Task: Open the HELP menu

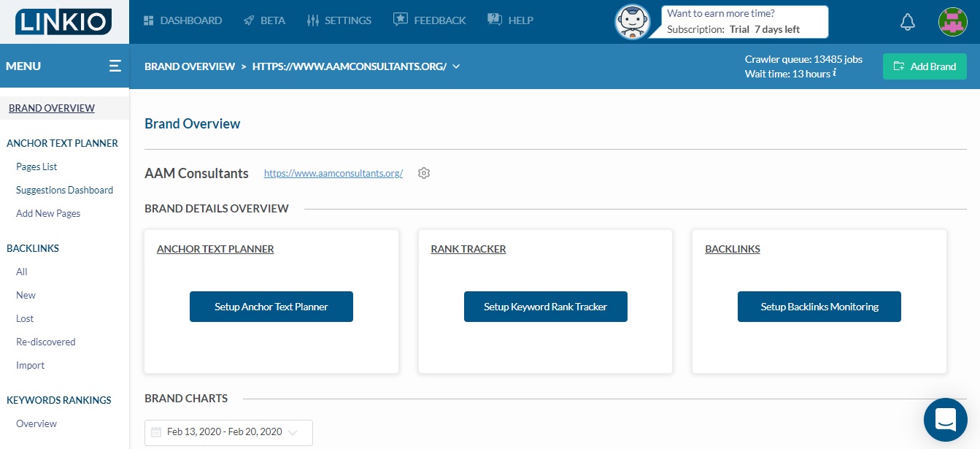Action: point(510,20)
